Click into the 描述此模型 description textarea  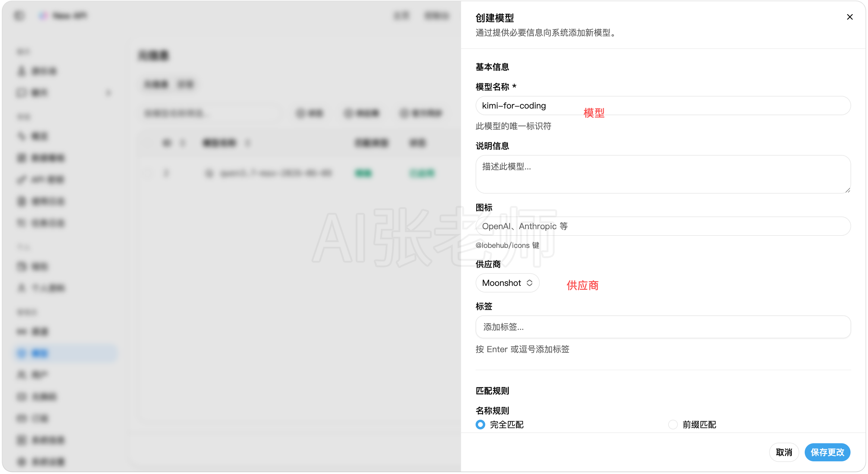tap(663, 174)
